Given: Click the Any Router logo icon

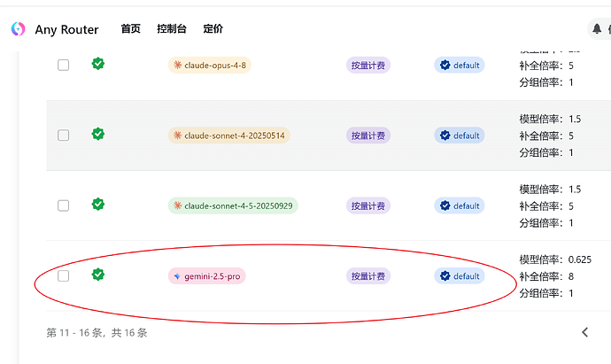Looking at the screenshot, I should [x=18, y=29].
